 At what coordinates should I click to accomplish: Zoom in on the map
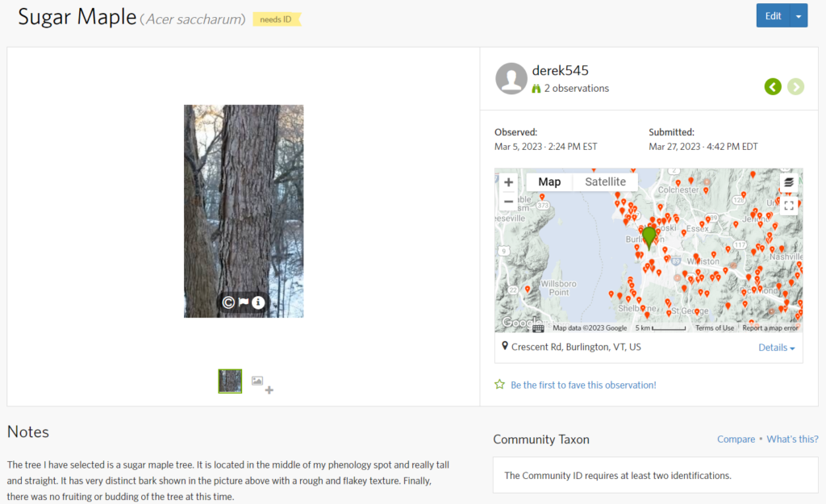click(x=508, y=182)
